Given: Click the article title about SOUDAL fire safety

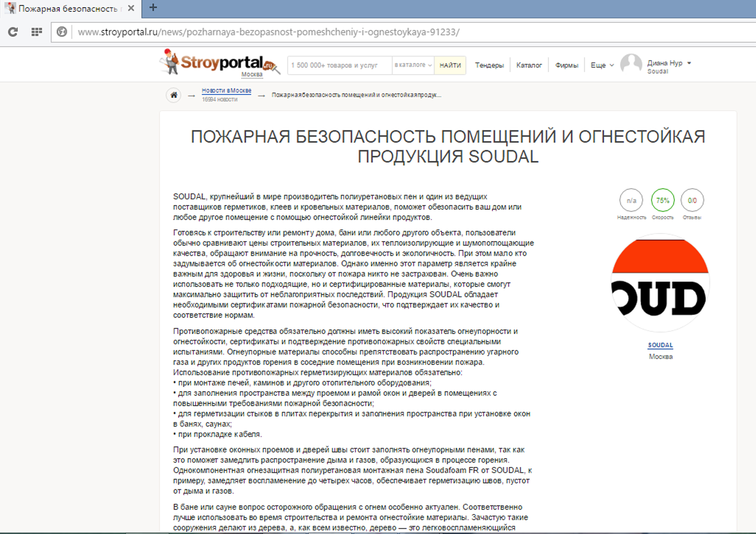Looking at the screenshot, I should click(x=448, y=146).
